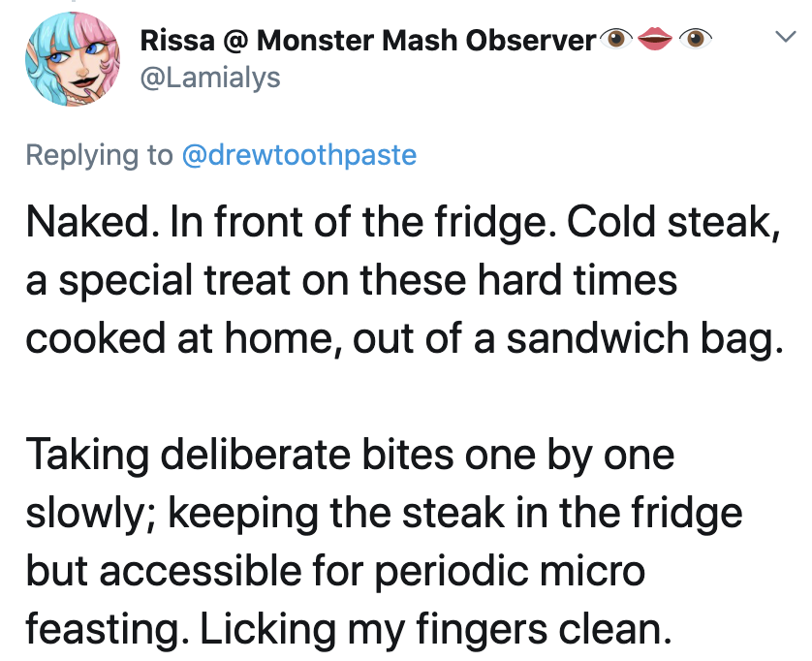812x661 pixels.
Task: Click the word 'Observer' in display name
Action: pos(531,41)
